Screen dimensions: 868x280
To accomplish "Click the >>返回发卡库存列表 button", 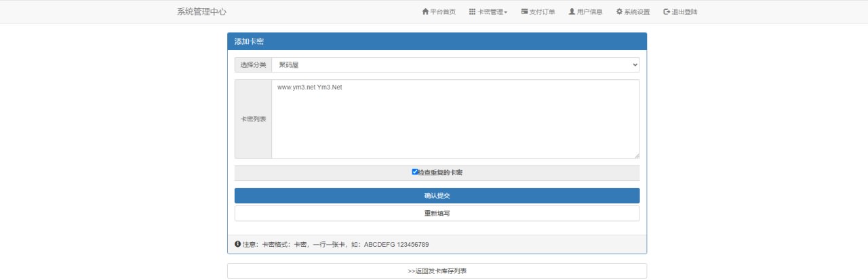I will (437, 271).
